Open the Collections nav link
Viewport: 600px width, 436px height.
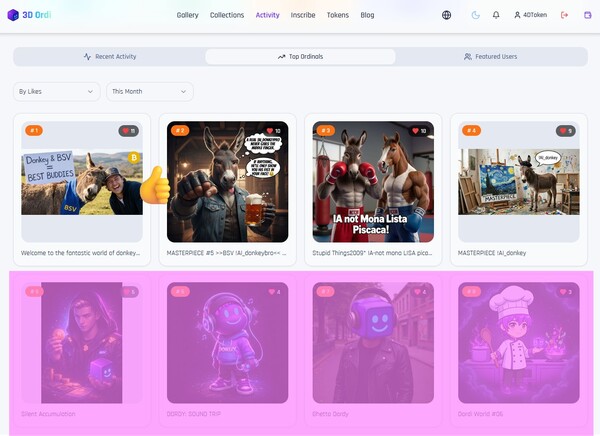point(227,15)
